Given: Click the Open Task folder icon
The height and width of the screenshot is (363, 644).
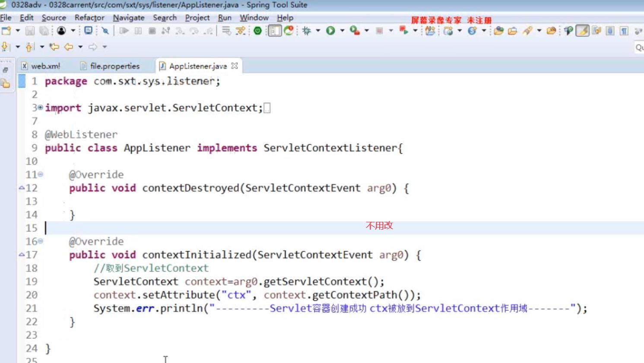Looking at the screenshot, I should 513,31.
